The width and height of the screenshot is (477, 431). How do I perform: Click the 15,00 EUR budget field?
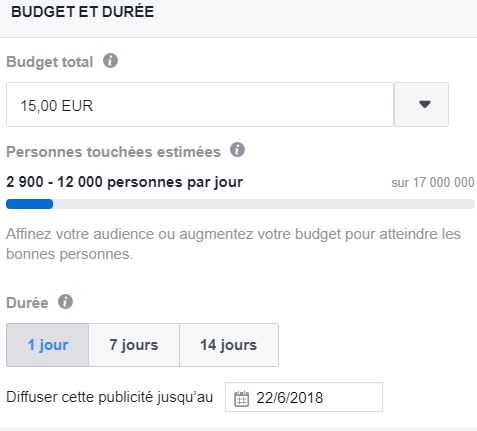click(200, 105)
